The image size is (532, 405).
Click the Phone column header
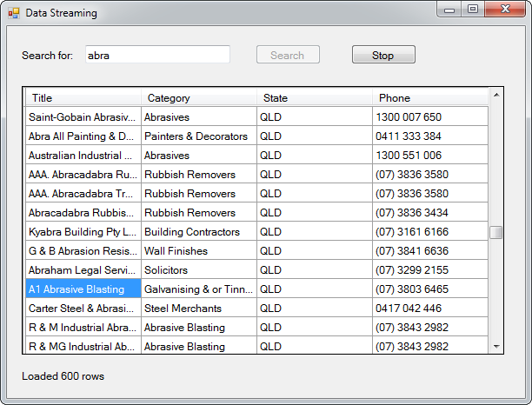430,98
